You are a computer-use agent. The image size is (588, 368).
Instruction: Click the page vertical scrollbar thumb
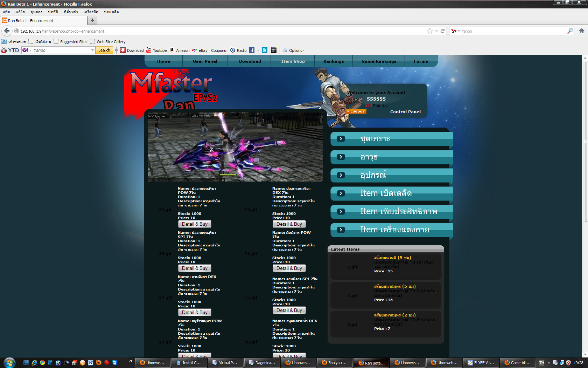click(585, 141)
